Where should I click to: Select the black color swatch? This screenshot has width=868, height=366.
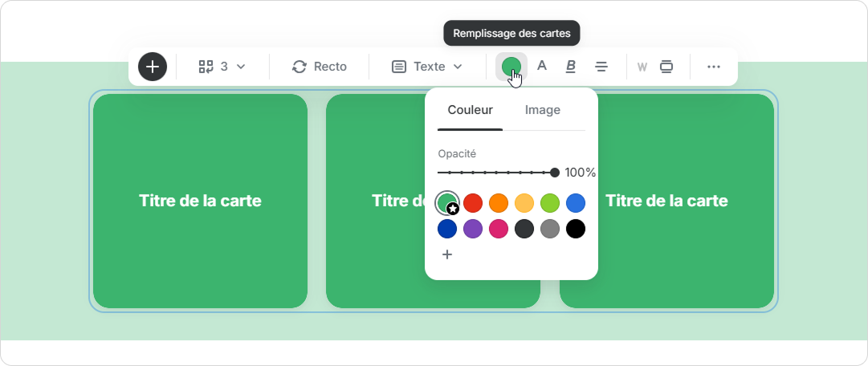click(576, 229)
